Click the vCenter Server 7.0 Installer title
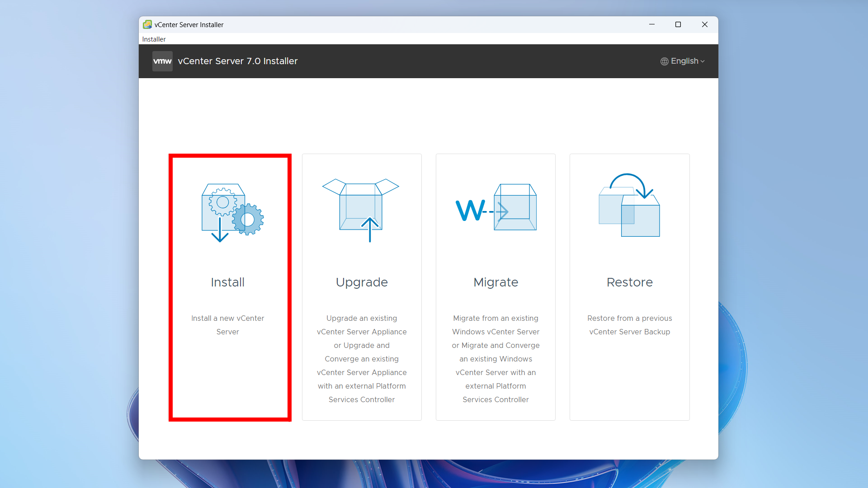 (x=238, y=61)
